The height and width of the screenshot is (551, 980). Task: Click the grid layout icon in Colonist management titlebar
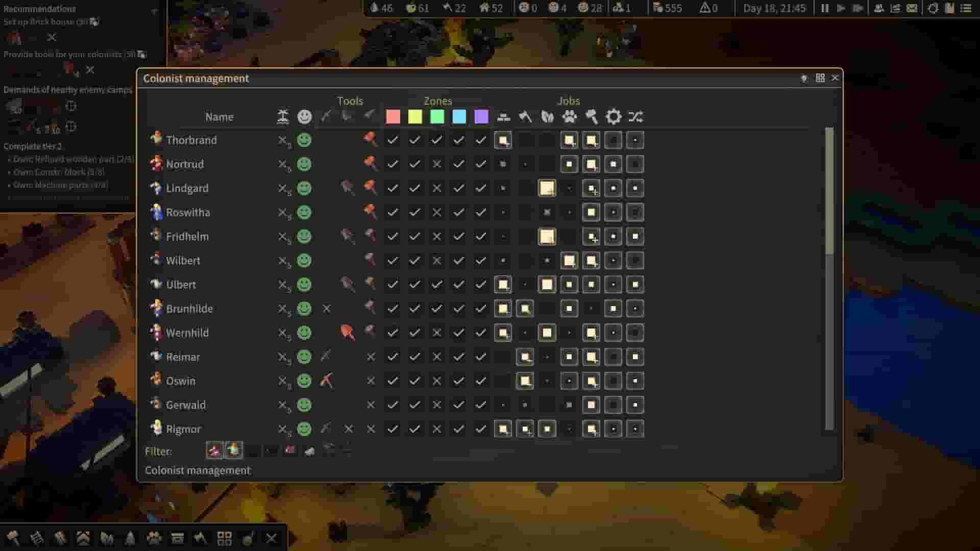tap(821, 78)
